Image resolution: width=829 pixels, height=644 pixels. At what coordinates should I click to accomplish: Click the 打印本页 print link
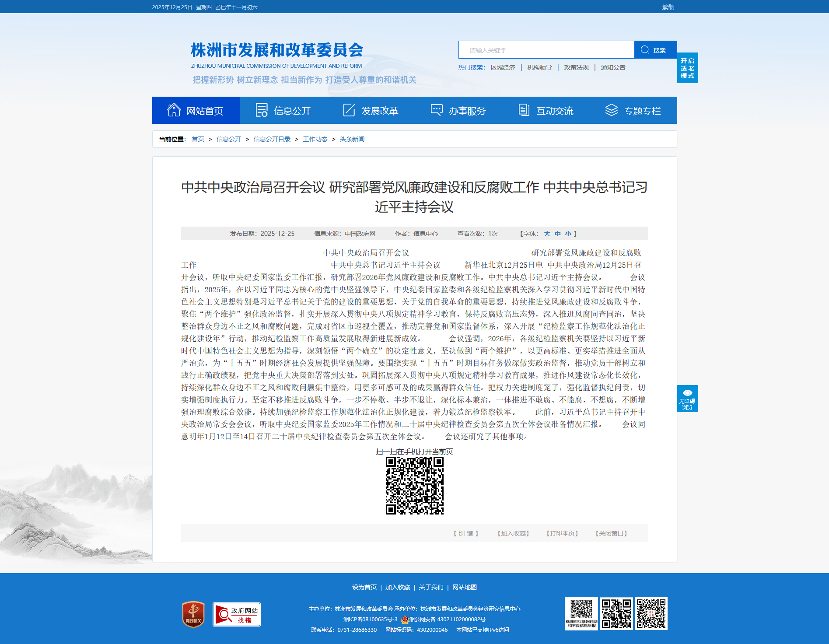562,533
